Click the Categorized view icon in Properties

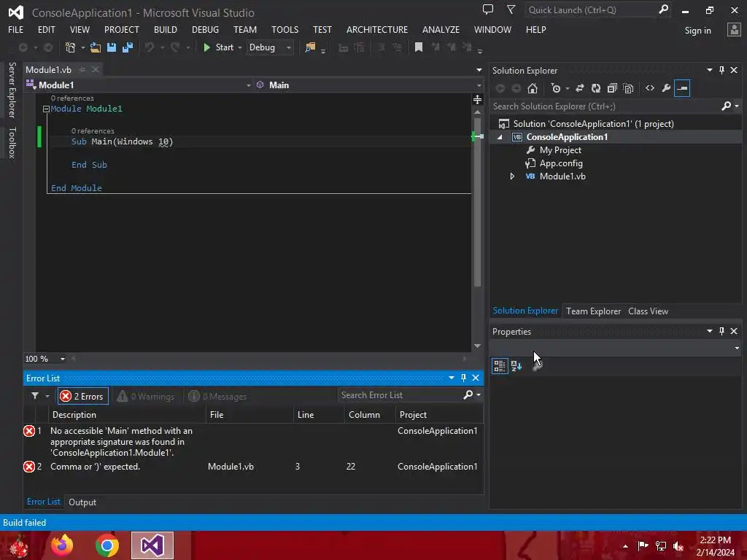[x=499, y=366]
